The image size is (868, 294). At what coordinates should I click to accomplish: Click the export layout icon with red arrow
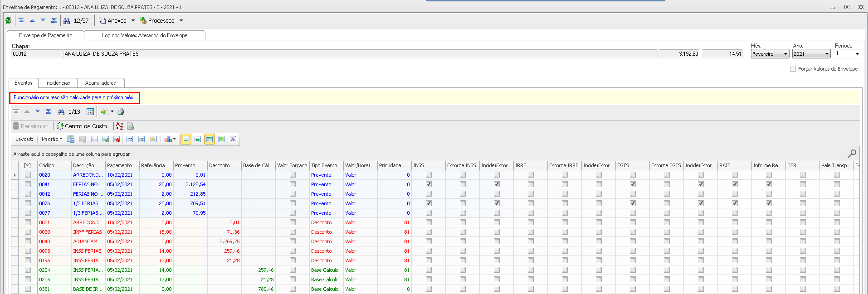click(x=117, y=139)
